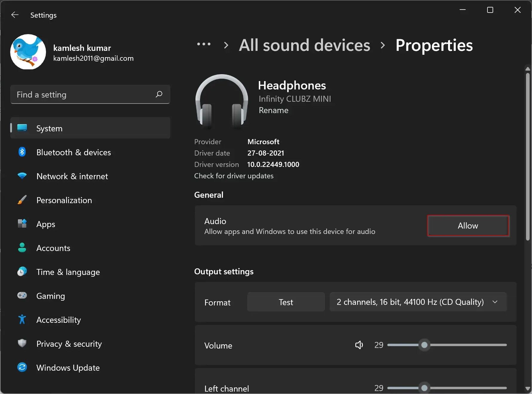Click the Allow audio button
The width and height of the screenshot is (532, 394).
(468, 226)
